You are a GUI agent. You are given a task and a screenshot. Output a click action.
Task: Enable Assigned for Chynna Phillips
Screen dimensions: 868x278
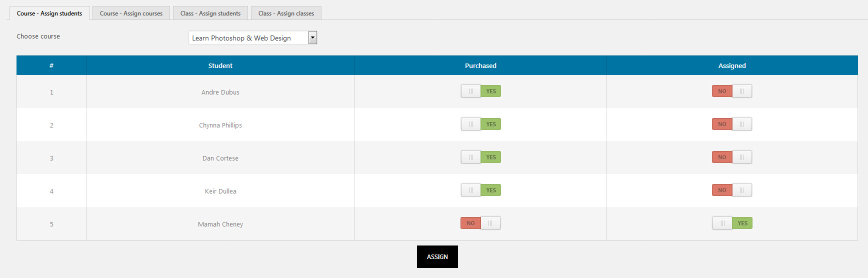coord(731,124)
